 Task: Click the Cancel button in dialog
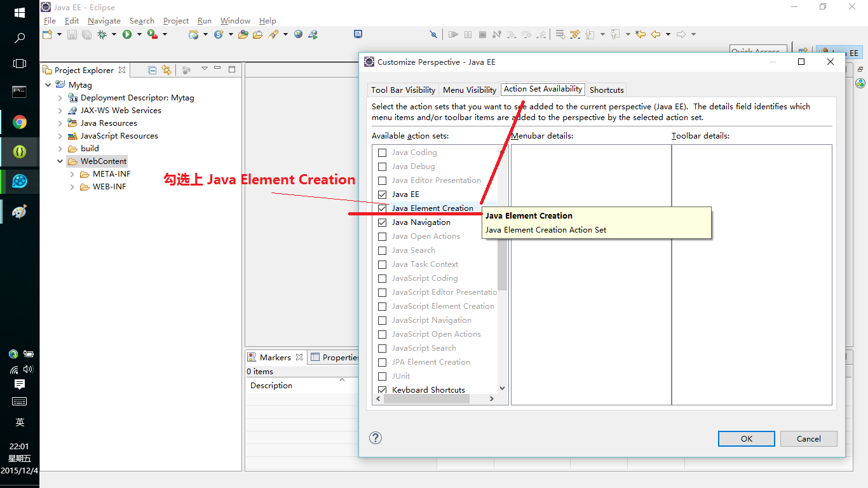[809, 438]
